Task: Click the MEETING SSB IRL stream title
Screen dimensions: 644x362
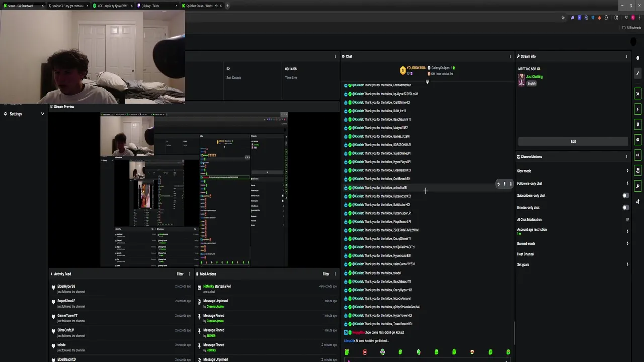Action: (529, 69)
